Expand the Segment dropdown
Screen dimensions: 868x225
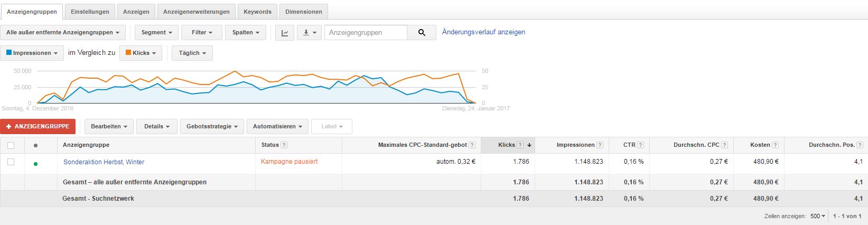click(x=157, y=33)
